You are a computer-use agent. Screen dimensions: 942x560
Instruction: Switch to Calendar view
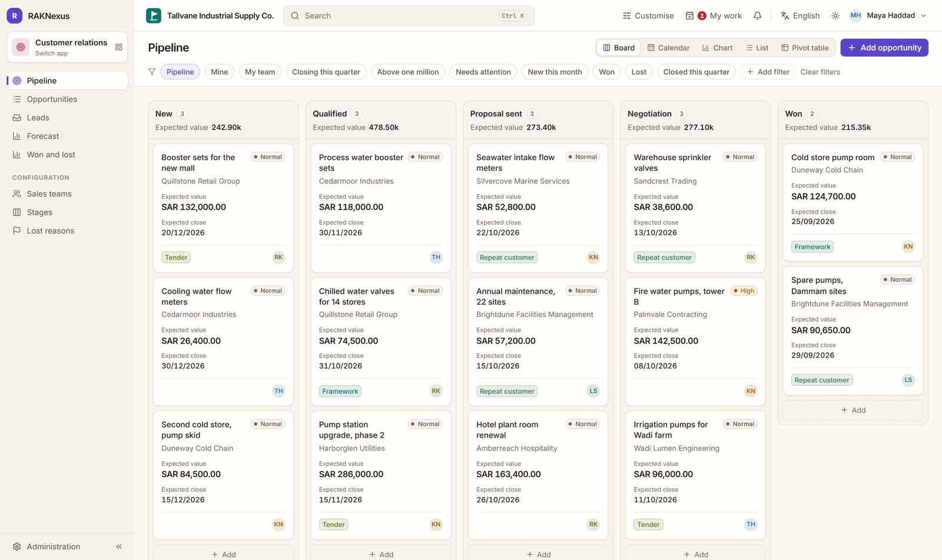668,48
